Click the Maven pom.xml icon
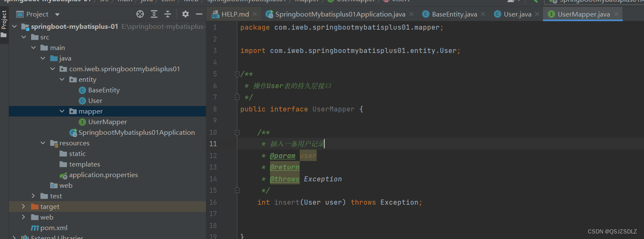 coord(35,228)
